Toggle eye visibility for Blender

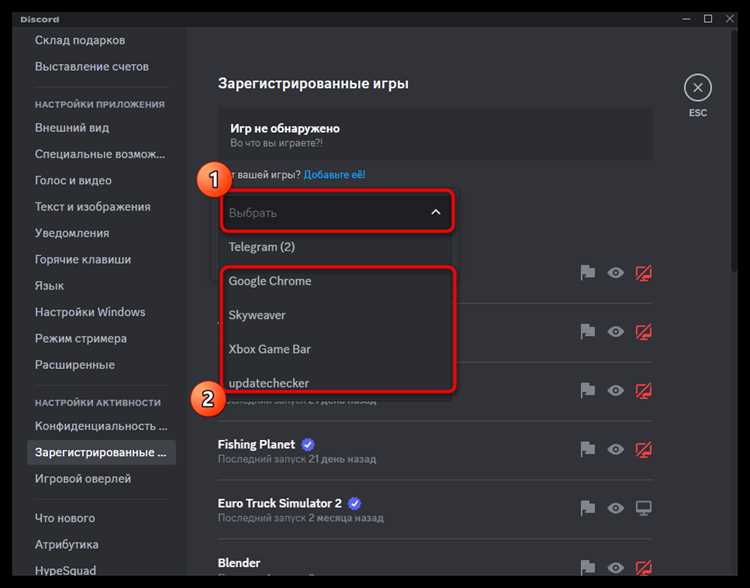coord(616,567)
